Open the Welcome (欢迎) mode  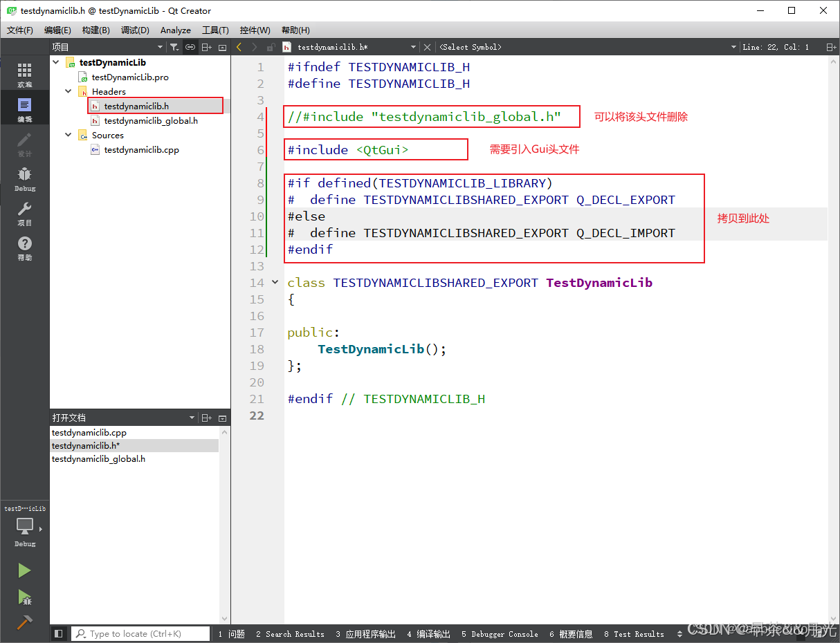pyautogui.click(x=24, y=75)
